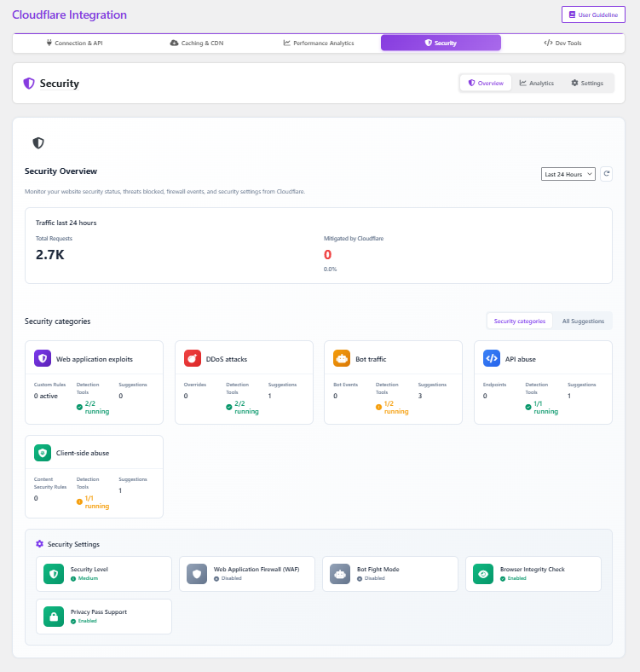Click the Privacy Pass Support label
Image resolution: width=640 pixels, height=672 pixels.
(99, 611)
